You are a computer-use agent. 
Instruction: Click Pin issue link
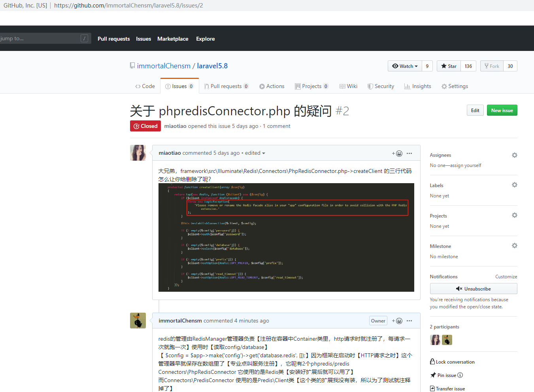(443, 375)
